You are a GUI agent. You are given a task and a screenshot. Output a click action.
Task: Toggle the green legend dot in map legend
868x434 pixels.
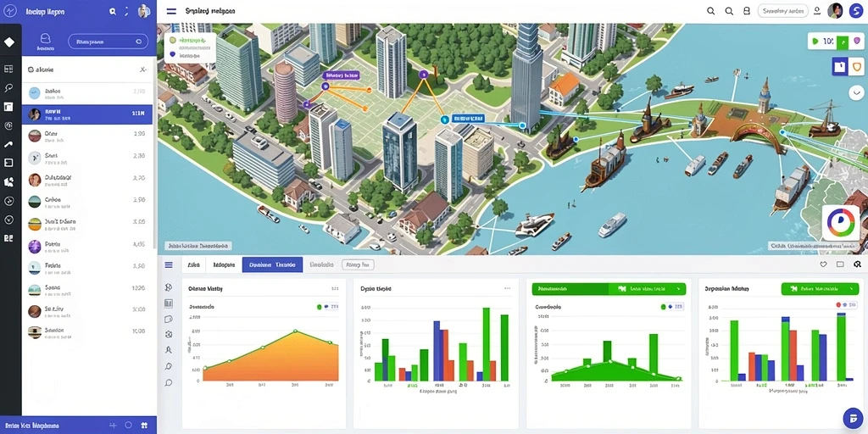tap(173, 41)
